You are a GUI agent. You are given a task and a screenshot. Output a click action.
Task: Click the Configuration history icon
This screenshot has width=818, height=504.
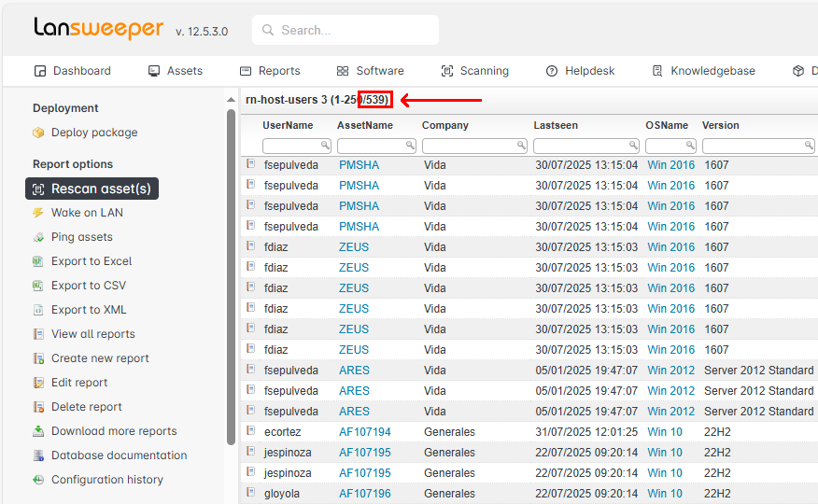(38, 480)
